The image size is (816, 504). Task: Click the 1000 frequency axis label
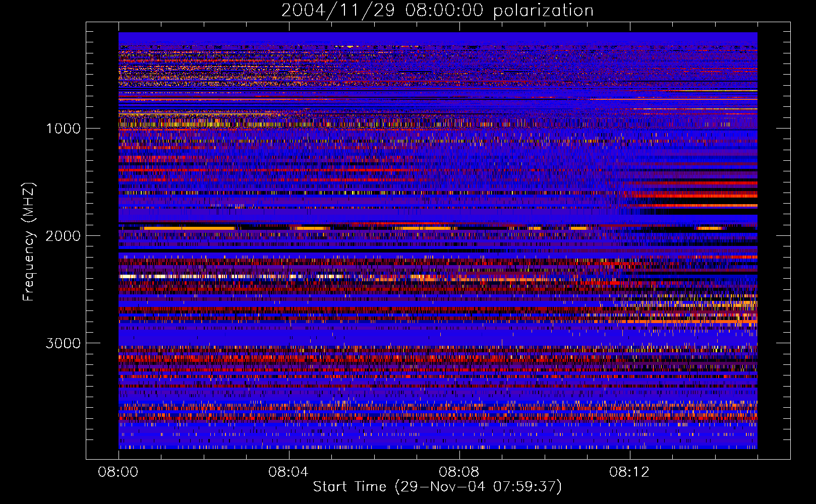(x=63, y=129)
